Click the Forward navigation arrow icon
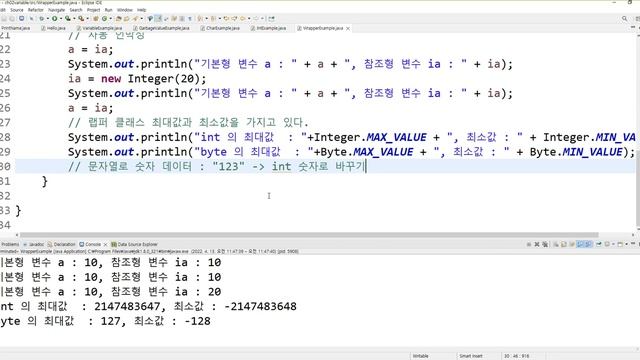The height and width of the screenshot is (360, 640). (256, 18)
